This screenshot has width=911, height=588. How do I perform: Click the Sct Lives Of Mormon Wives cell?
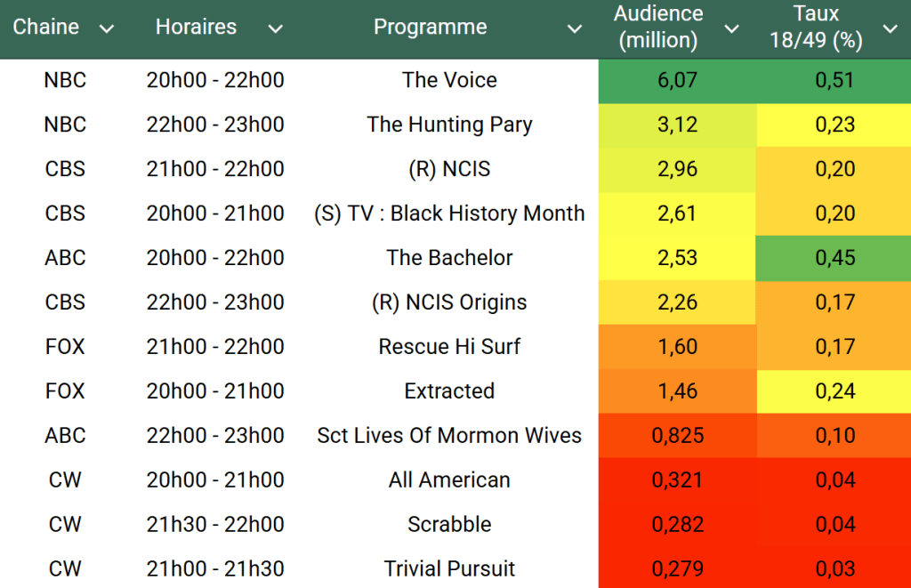[449, 435]
